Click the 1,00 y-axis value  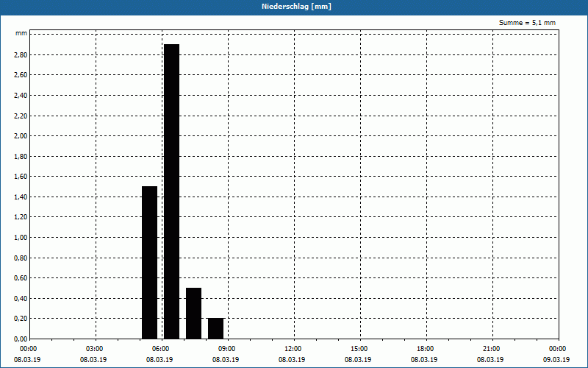(x=21, y=237)
